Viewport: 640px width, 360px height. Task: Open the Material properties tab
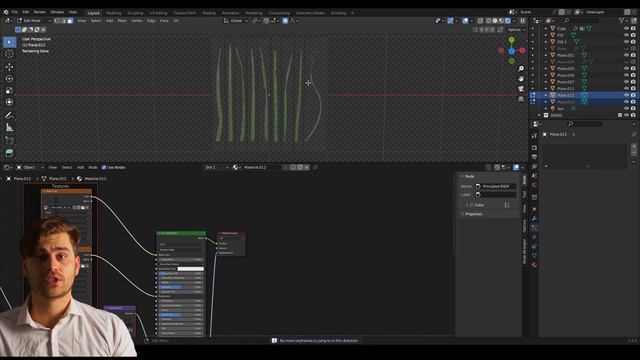534,265
